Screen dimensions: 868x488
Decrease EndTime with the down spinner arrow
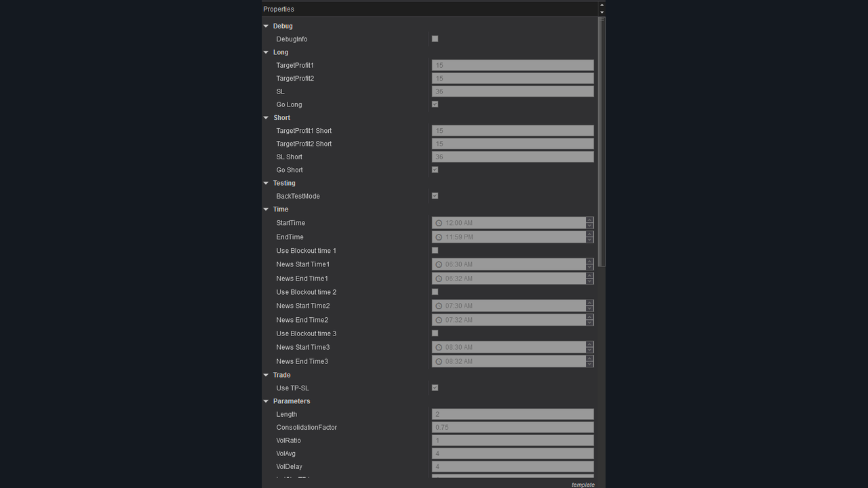pyautogui.click(x=589, y=240)
